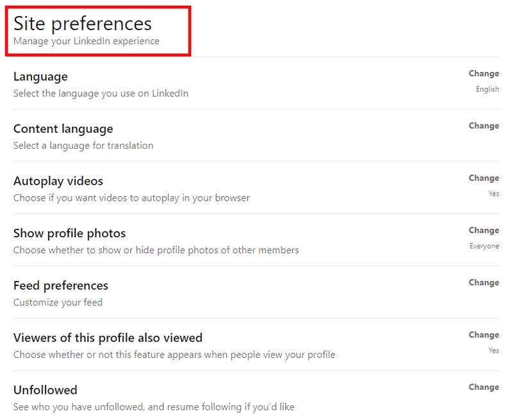513x420 pixels.
Task: Click the Everyone value for profile photos
Action: point(484,246)
